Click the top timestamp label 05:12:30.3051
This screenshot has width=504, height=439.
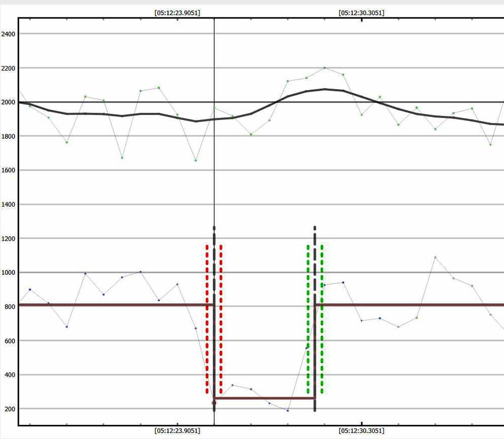click(361, 13)
